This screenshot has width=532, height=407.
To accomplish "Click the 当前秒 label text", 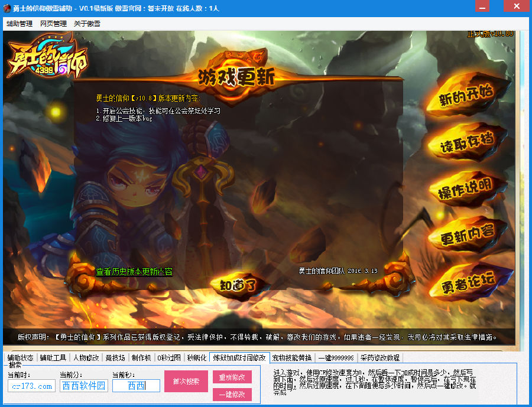I will click(124, 375).
